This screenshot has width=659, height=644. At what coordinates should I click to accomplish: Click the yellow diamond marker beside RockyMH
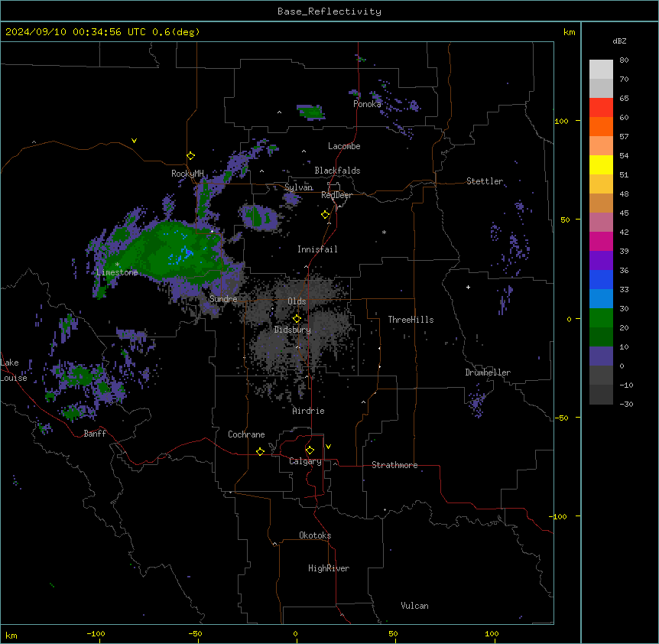tap(190, 156)
